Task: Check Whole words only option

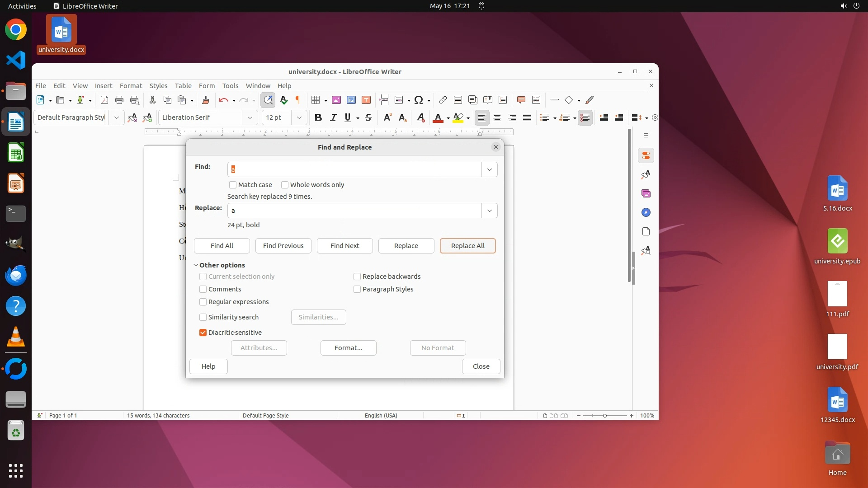Action: tap(285, 185)
